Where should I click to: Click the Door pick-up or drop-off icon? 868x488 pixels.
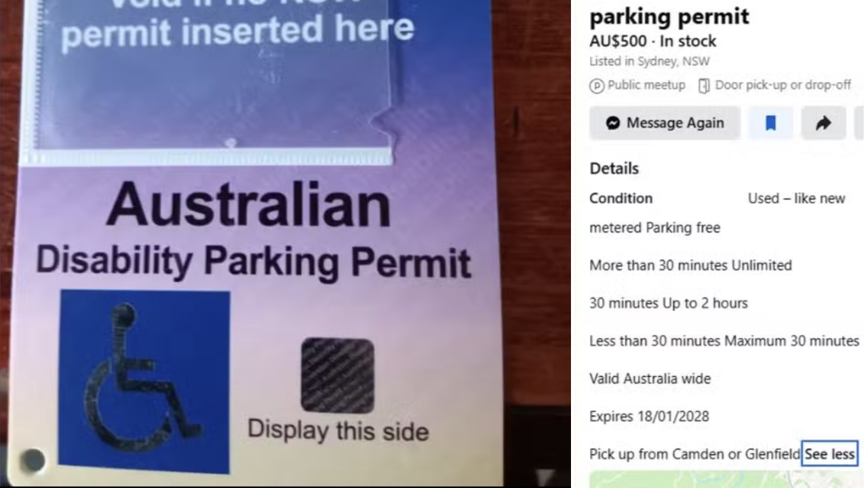click(x=704, y=85)
